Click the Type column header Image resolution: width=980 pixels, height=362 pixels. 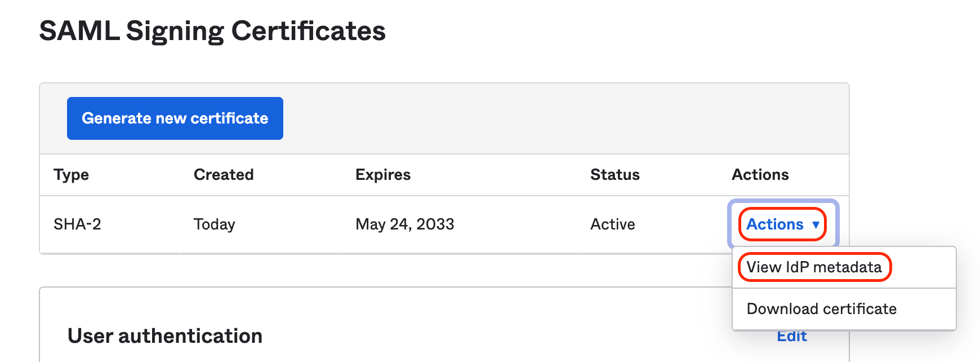click(x=71, y=175)
